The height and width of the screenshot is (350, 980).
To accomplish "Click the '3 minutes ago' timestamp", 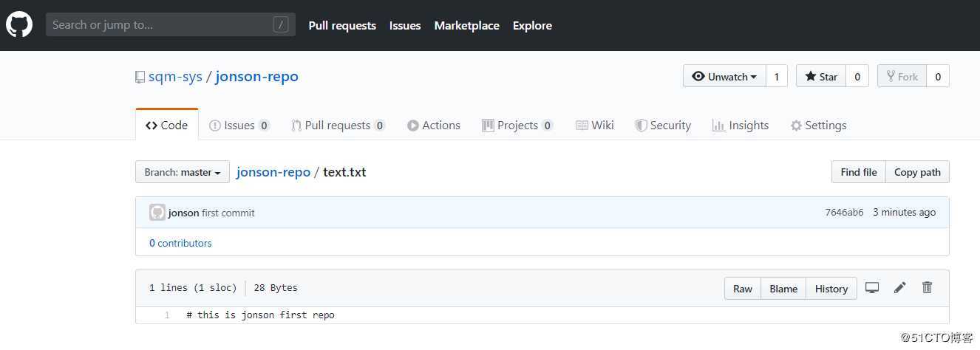I will click(x=904, y=213).
